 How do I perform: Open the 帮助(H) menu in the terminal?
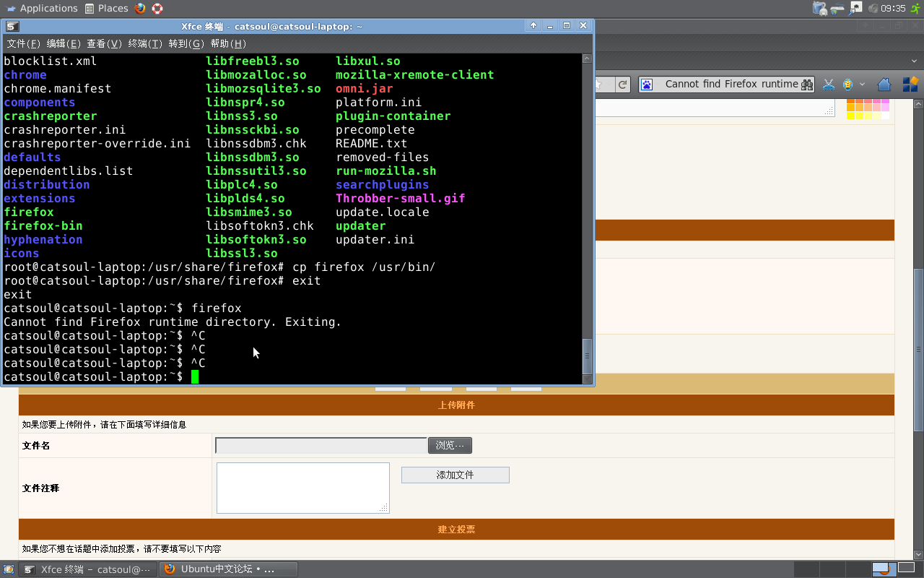pos(228,44)
